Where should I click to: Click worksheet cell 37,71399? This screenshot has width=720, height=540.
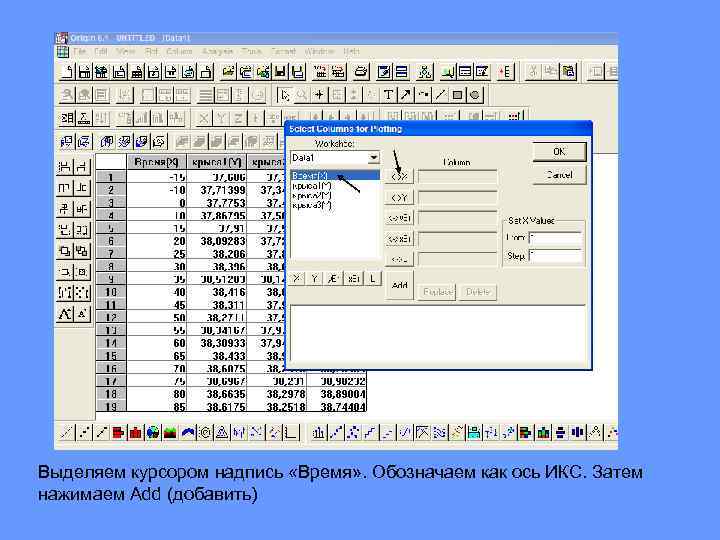point(217,190)
